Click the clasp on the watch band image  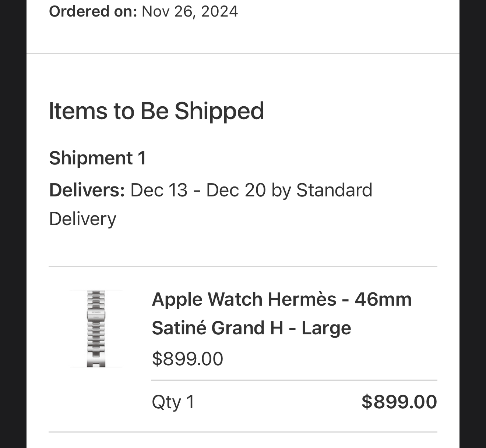click(96, 313)
